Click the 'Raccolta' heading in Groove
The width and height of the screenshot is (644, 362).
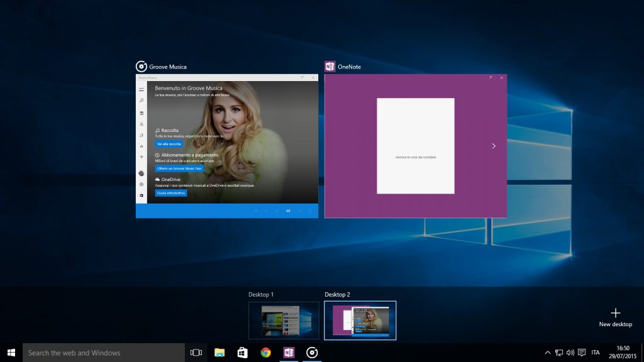point(170,130)
